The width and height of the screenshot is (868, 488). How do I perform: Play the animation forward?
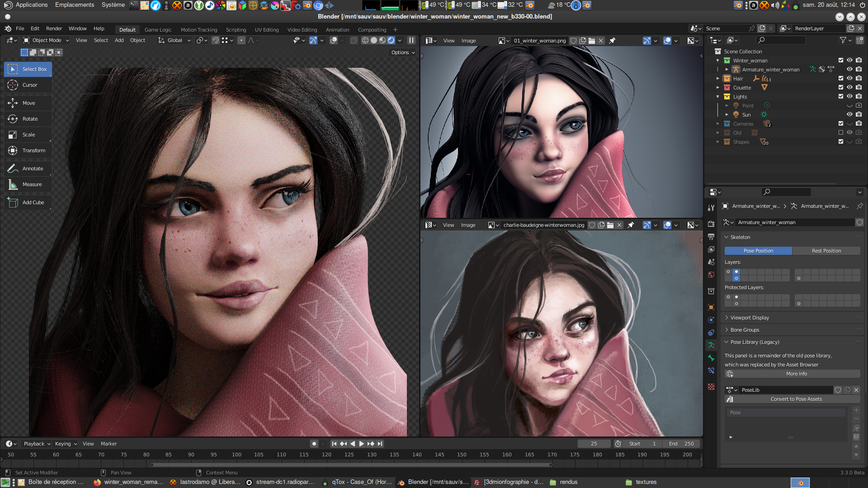point(362,444)
